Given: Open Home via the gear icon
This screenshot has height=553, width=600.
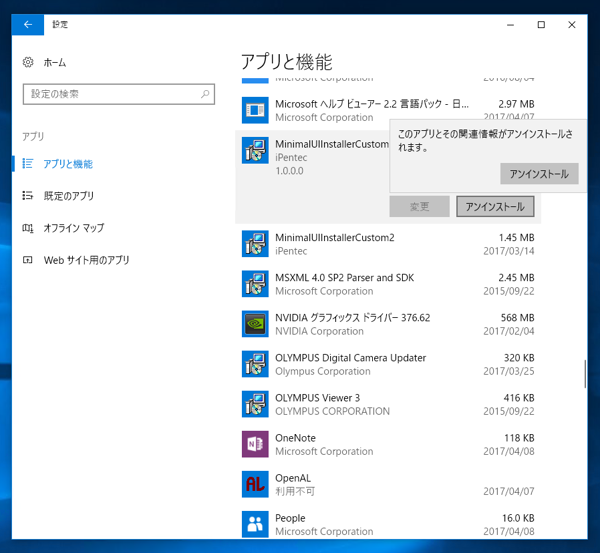Looking at the screenshot, I should click(x=28, y=62).
